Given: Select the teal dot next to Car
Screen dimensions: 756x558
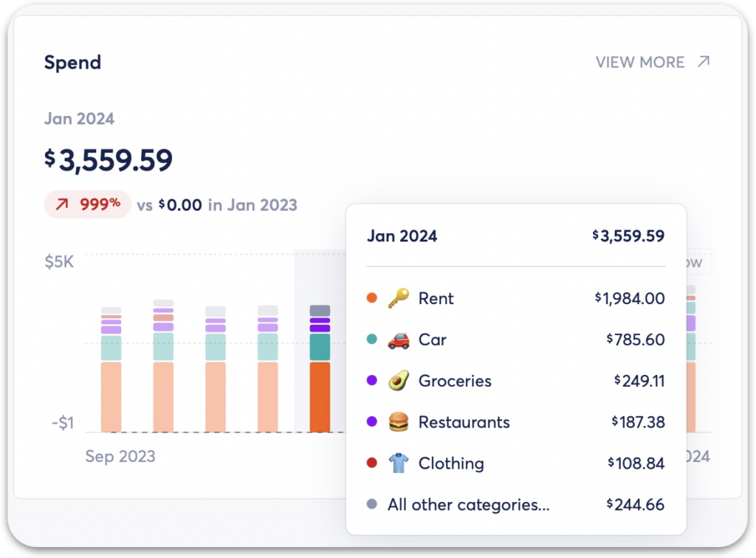Looking at the screenshot, I should (x=372, y=340).
